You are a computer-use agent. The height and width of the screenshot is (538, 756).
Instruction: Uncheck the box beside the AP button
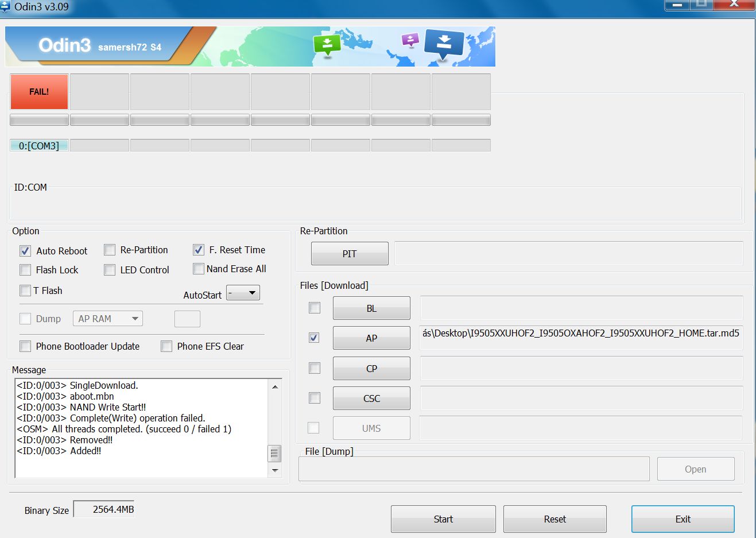point(314,338)
